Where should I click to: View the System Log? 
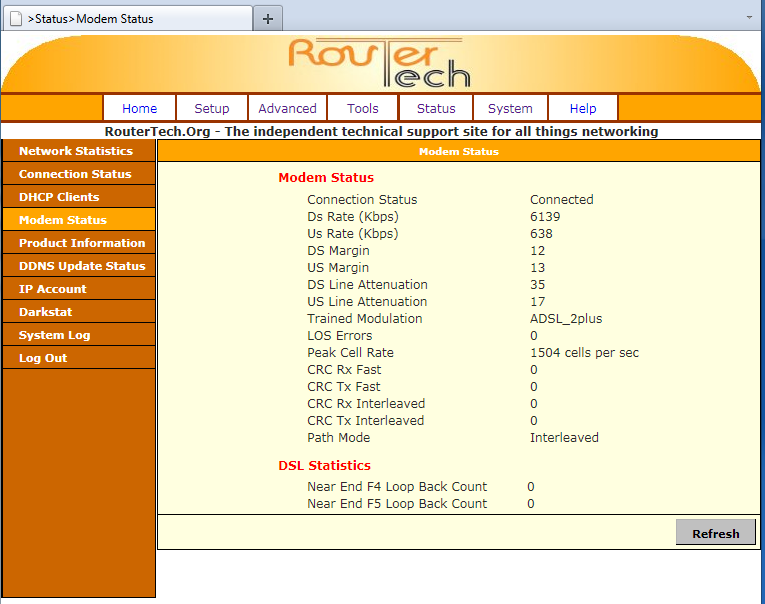coord(79,335)
